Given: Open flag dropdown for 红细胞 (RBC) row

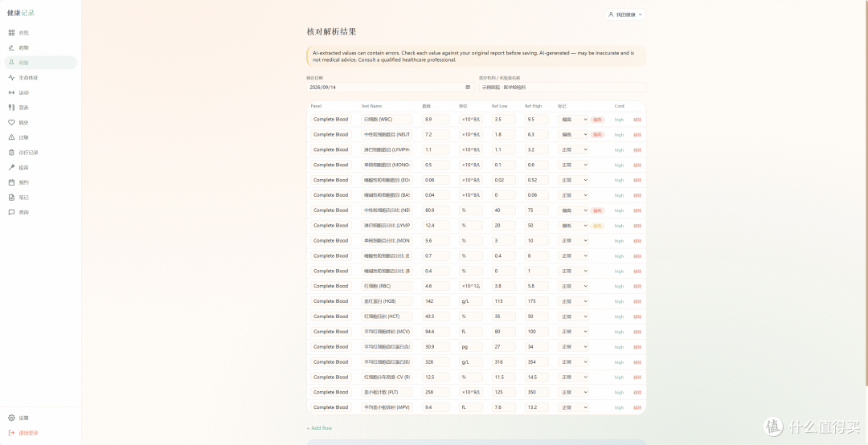Looking at the screenshot, I should (573, 286).
